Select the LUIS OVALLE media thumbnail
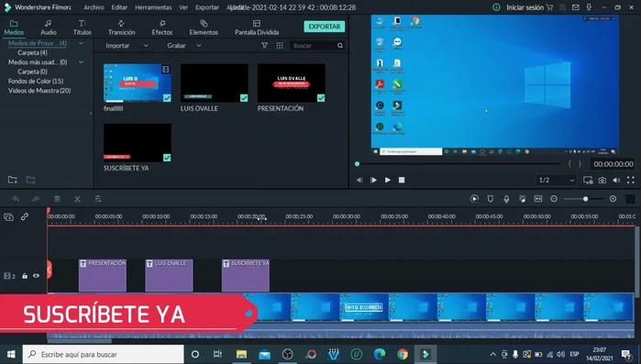This screenshot has height=364, width=641. [215, 83]
